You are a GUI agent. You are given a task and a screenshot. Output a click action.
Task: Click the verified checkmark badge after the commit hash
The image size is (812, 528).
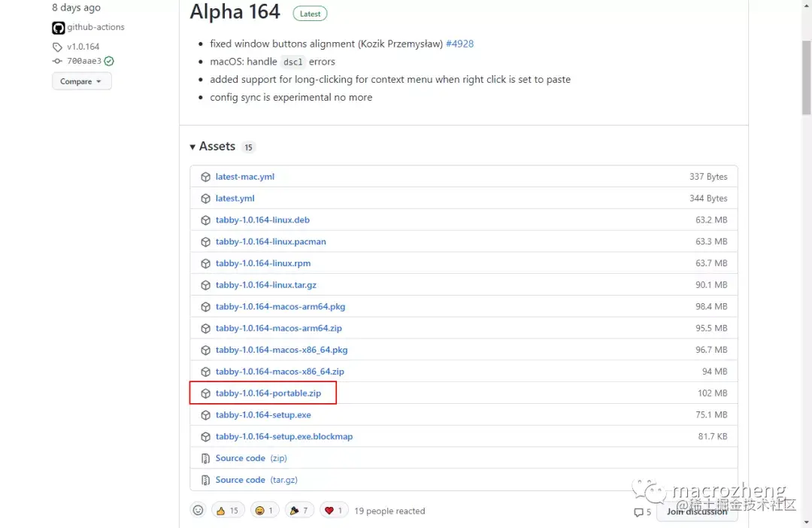coord(109,61)
